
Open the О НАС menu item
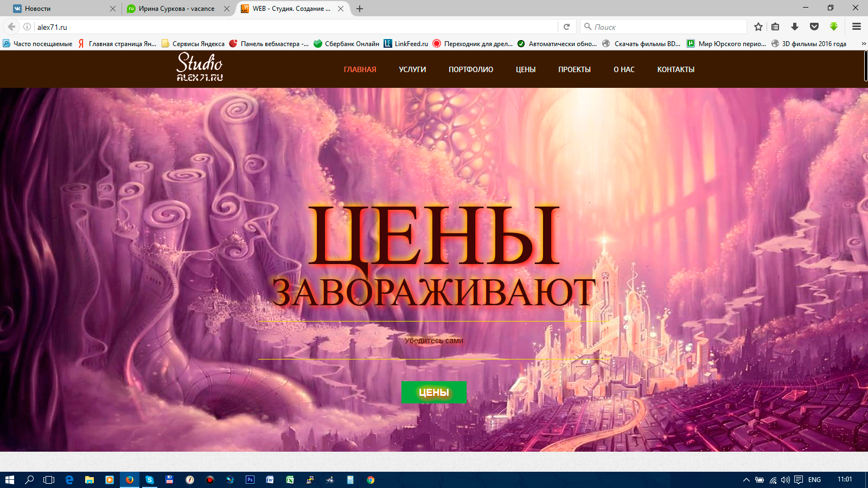(x=624, y=69)
